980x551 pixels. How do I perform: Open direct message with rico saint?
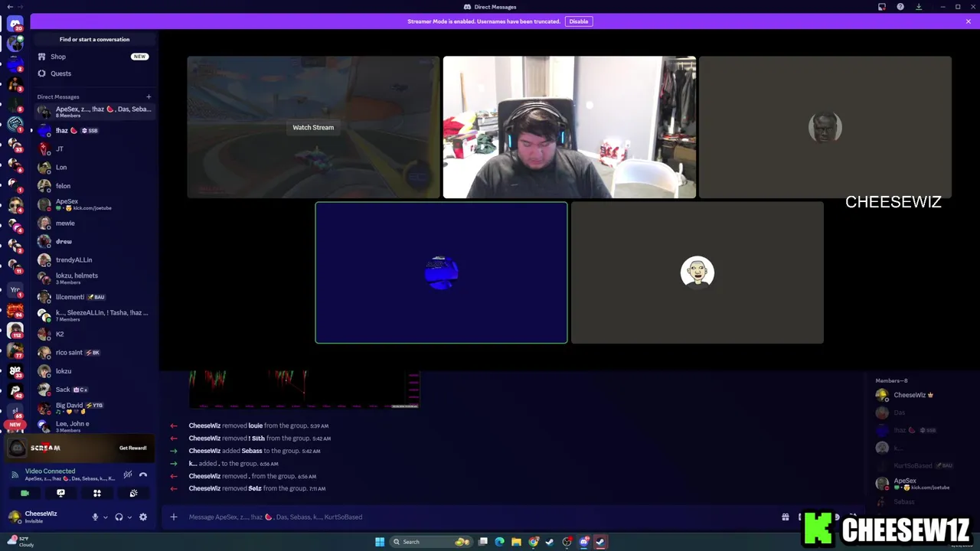point(93,352)
